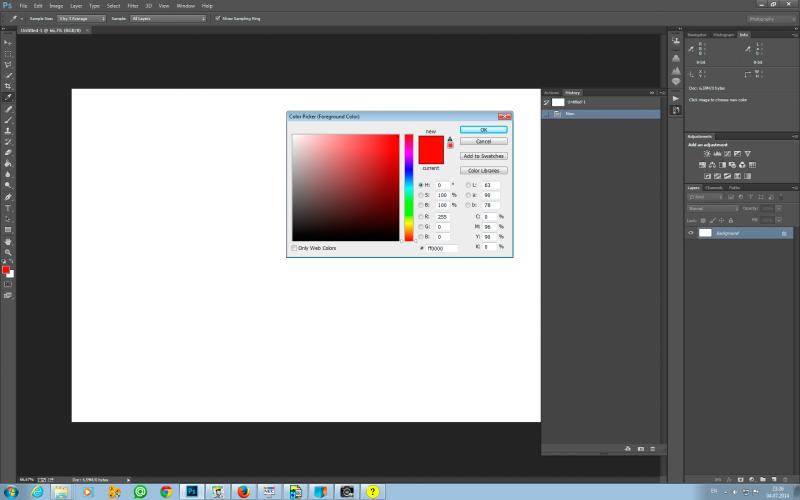Select the Eyedropper tool in the toolbox
Screen dimensions: 800x500
coord(8,97)
